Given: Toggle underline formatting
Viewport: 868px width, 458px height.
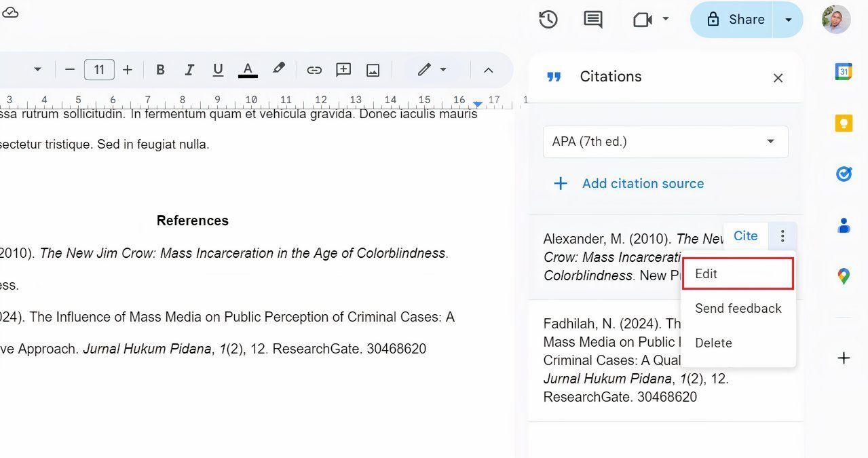Looking at the screenshot, I should coord(217,69).
